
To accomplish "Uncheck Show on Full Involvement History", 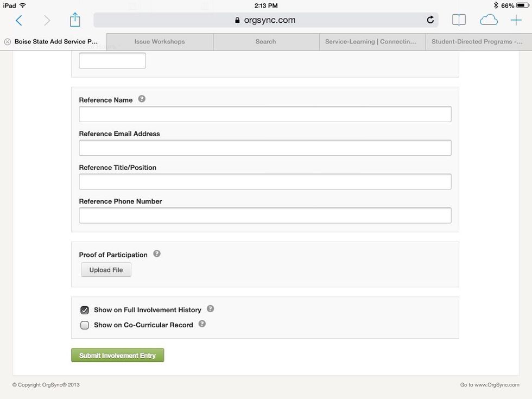I will (85, 309).
